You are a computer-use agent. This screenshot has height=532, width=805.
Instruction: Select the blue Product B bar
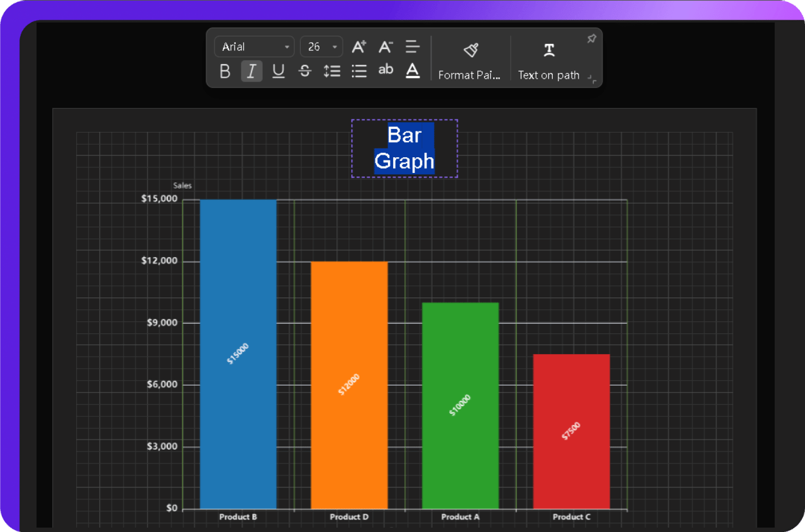pos(238,354)
